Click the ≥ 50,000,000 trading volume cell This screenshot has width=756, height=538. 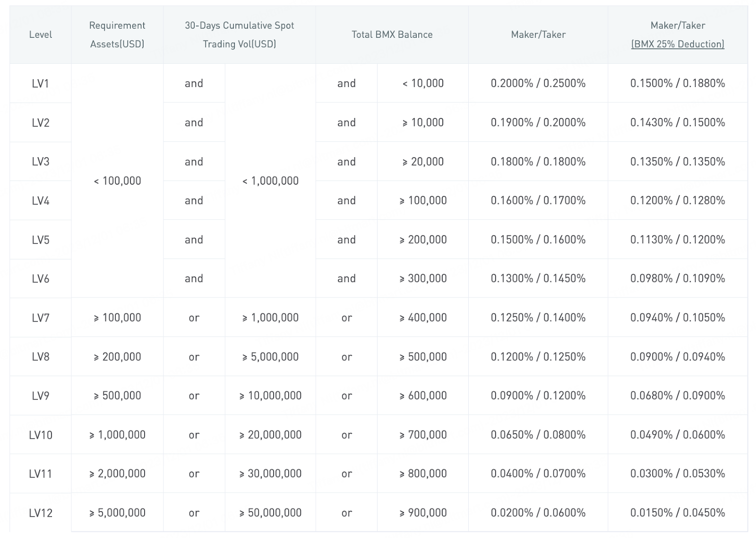[x=270, y=512]
